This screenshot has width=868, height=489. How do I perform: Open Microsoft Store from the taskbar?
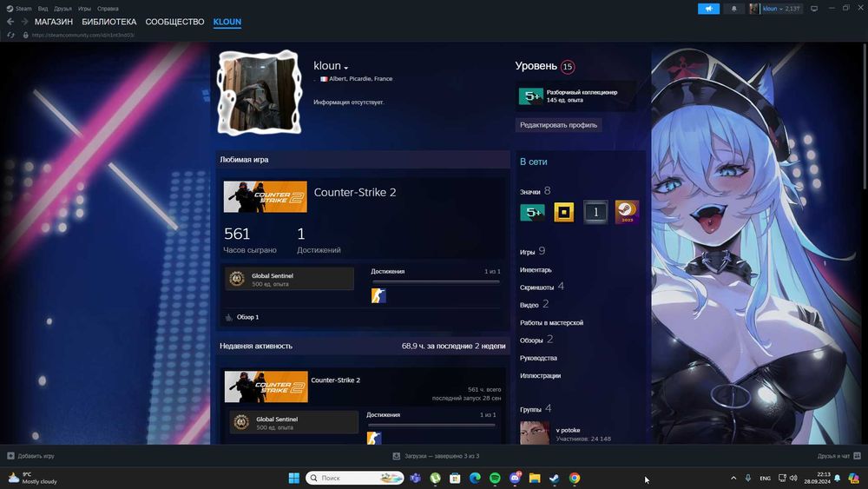455,478
